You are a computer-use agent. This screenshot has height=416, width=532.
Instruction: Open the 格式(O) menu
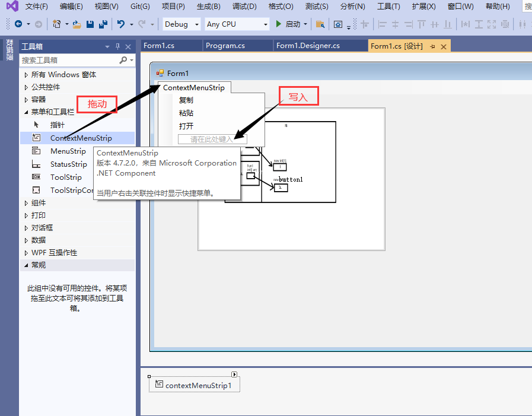281,6
